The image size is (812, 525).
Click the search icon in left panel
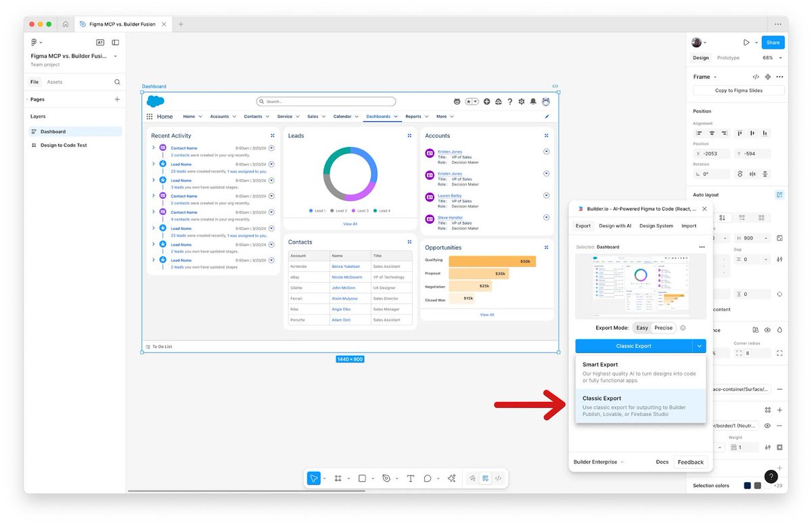[117, 82]
